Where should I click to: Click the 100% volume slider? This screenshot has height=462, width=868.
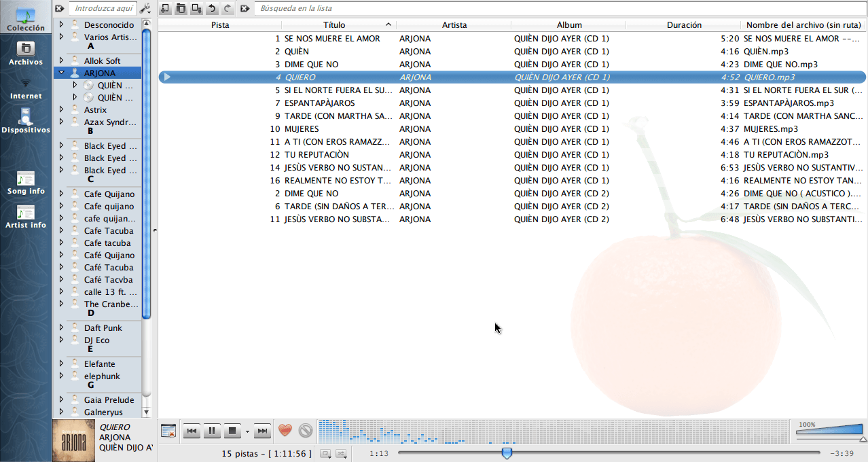(x=830, y=431)
